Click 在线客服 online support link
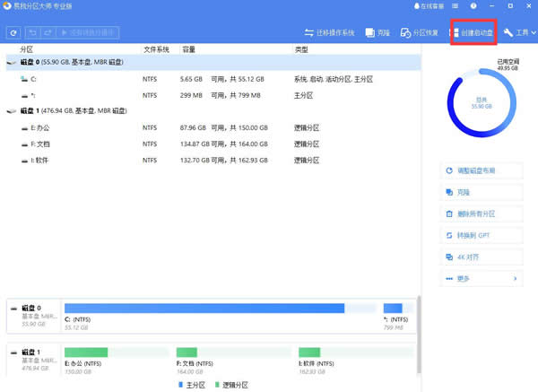Image resolution: width=538 pixels, height=392 pixels. (429, 6)
